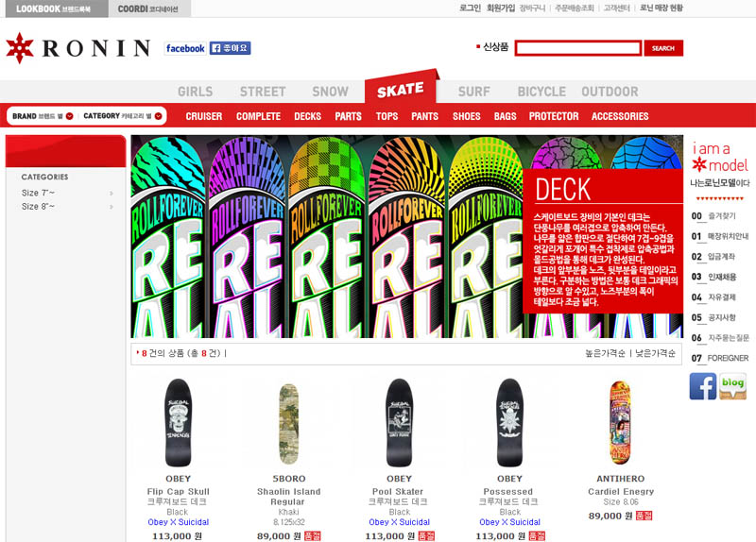Open the LOOKBOOK top tab
The width and height of the screenshot is (756, 542).
tap(57, 8)
